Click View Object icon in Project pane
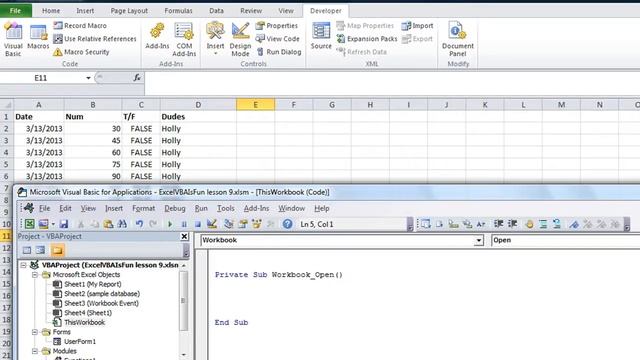This screenshot has height=360, width=640. point(40,250)
